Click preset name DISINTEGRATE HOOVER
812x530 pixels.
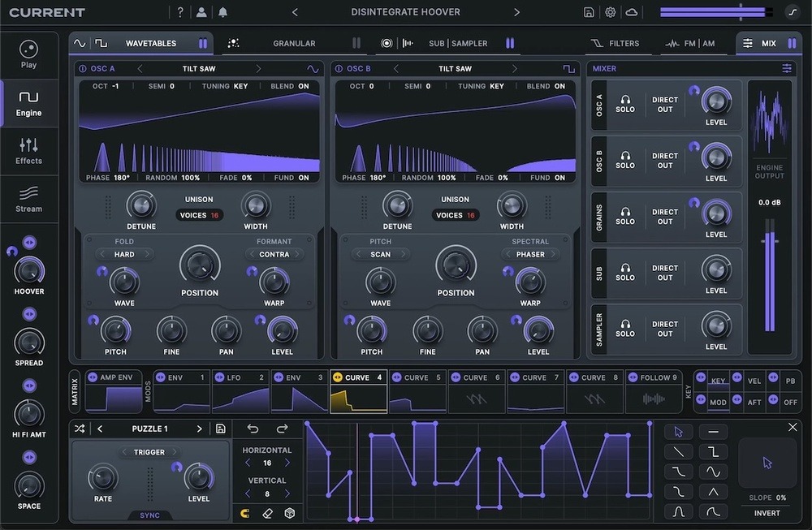tap(405, 12)
